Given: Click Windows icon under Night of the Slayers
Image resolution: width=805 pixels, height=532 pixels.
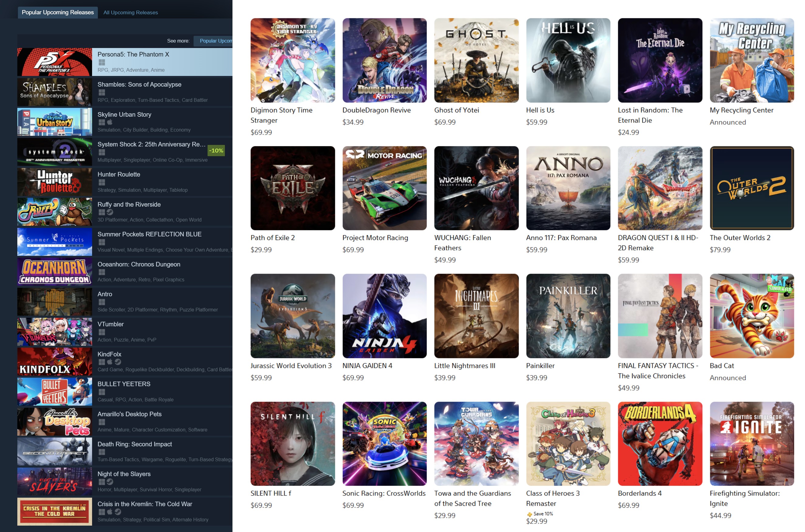Looking at the screenshot, I should [102, 482].
